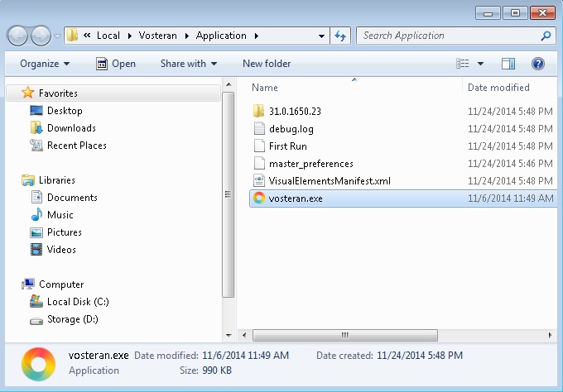Select the vosteran.exe file
This screenshot has width=563, height=392.
[x=402, y=198]
